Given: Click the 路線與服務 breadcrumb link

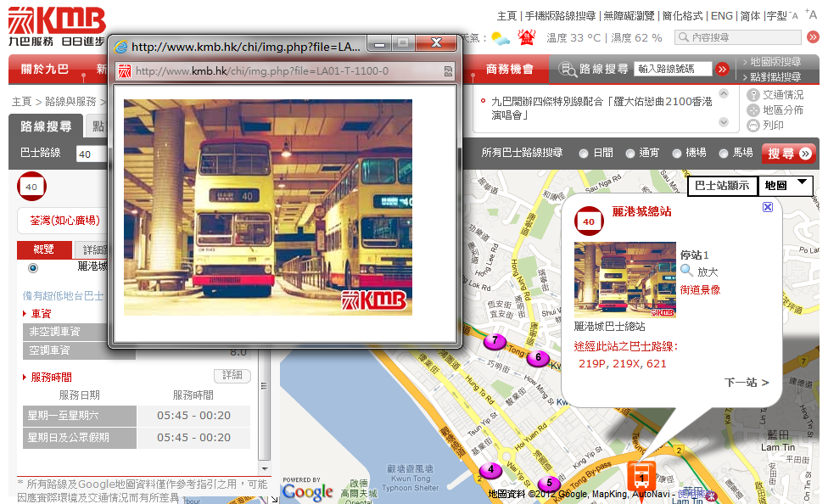Looking at the screenshot, I should 70,102.
